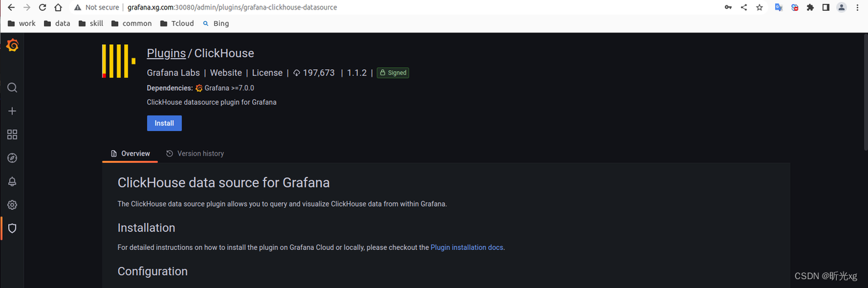
Task: Open the Google Translate extension icon
Action: click(778, 7)
